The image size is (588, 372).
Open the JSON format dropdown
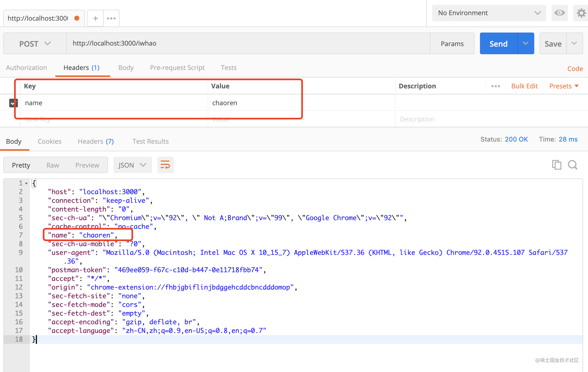tap(132, 165)
